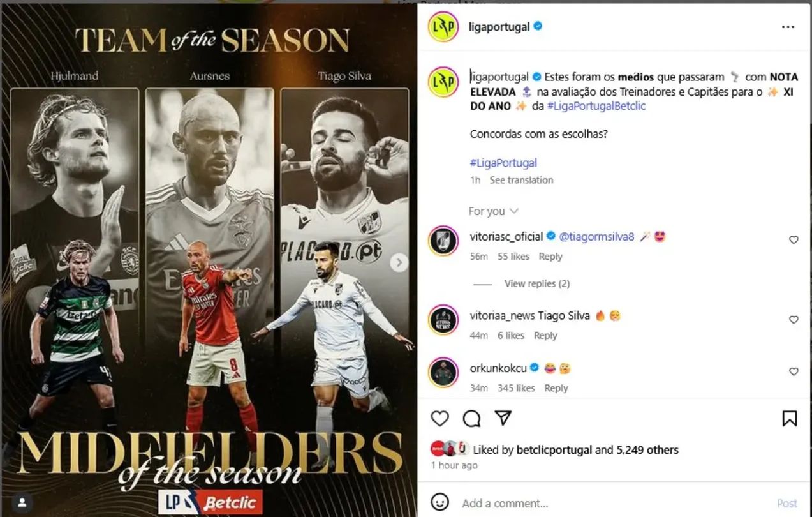
Task: Open the See translation link
Action: (521, 180)
